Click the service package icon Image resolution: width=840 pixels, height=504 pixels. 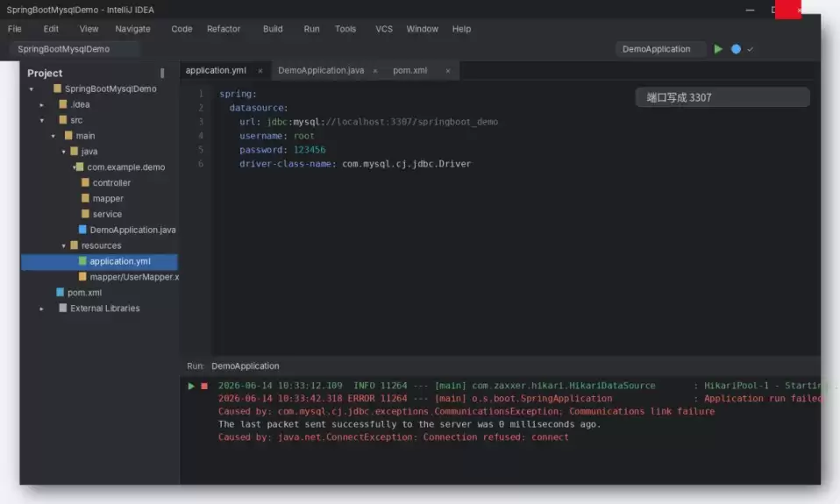click(85, 214)
